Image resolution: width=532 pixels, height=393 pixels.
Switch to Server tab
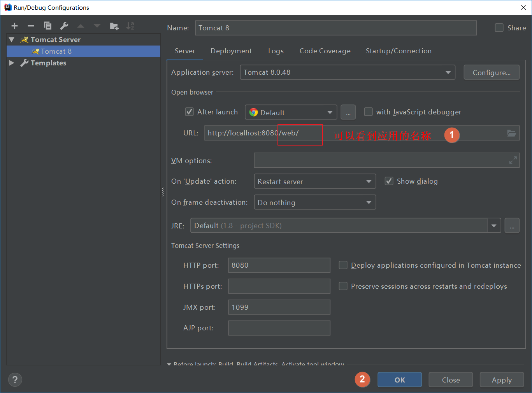[185, 51]
